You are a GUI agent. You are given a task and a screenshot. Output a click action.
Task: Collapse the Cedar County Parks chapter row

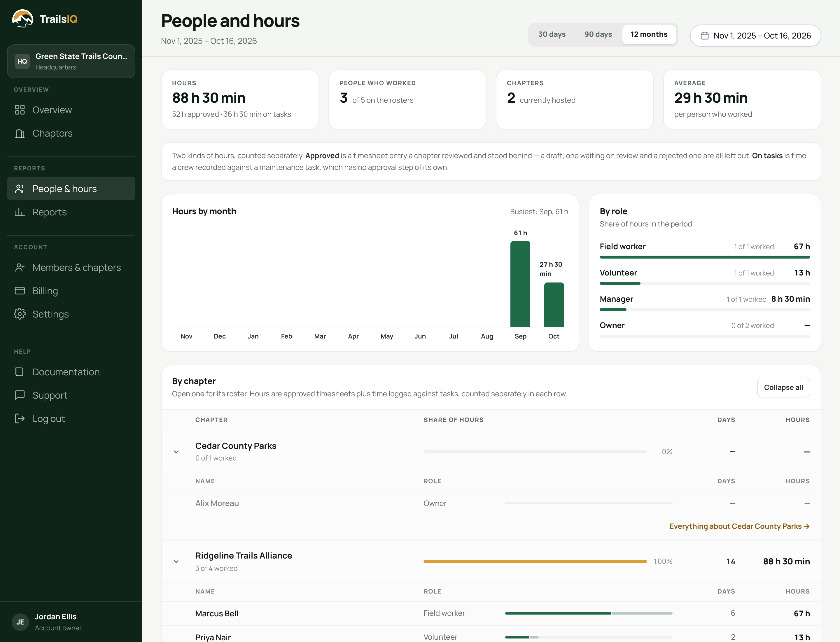click(176, 452)
